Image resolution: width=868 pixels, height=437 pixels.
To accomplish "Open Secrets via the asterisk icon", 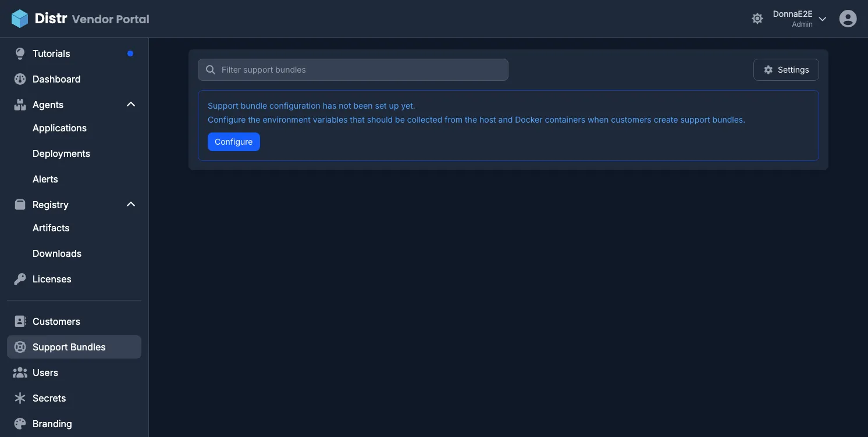I will [x=20, y=398].
